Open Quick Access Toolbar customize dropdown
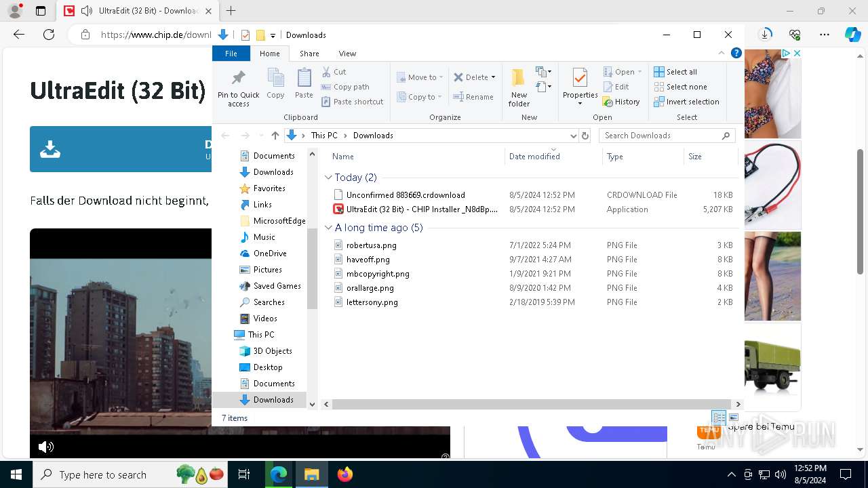 click(x=273, y=35)
